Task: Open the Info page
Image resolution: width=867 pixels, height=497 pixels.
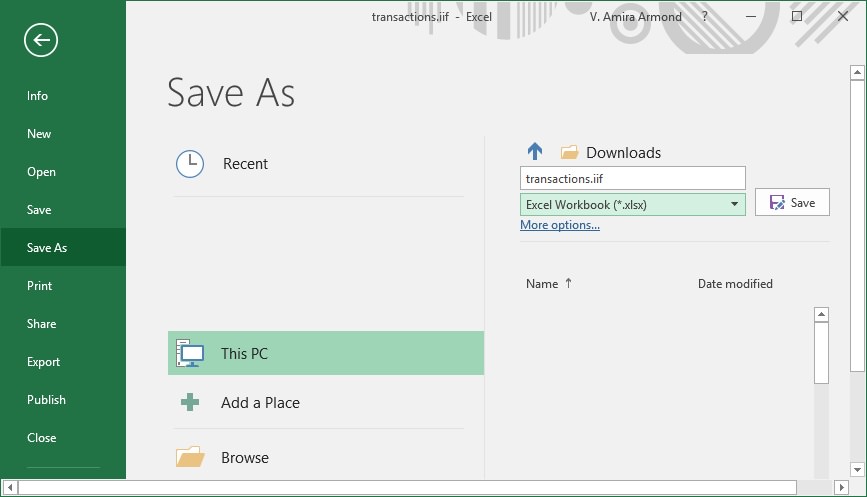Action: click(63, 96)
